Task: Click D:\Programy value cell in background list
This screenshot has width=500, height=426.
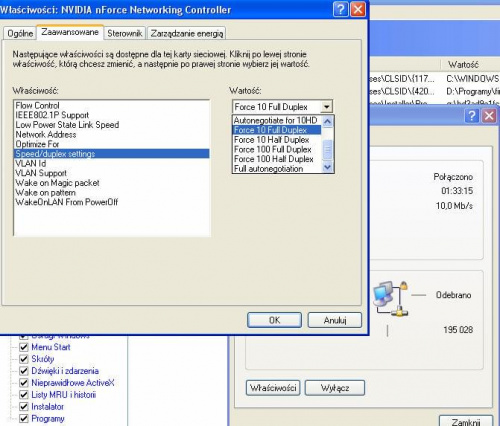Action: tap(473, 91)
